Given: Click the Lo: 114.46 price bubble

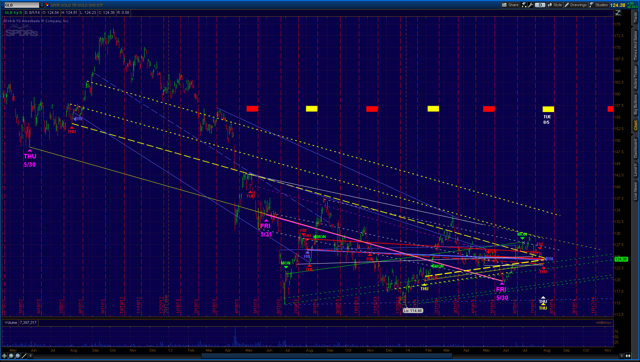Looking at the screenshot, I should 413,311.
